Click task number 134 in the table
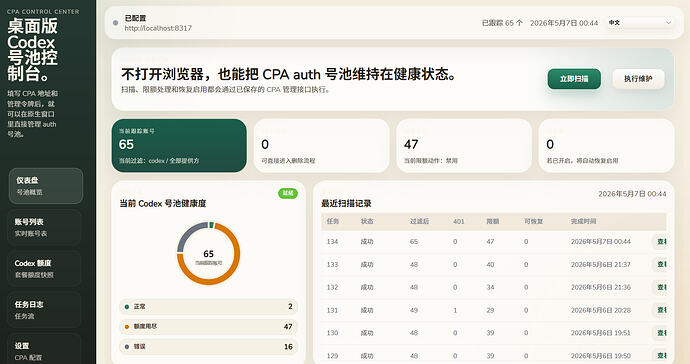The image size is (690, 364). tap(332, 242)
